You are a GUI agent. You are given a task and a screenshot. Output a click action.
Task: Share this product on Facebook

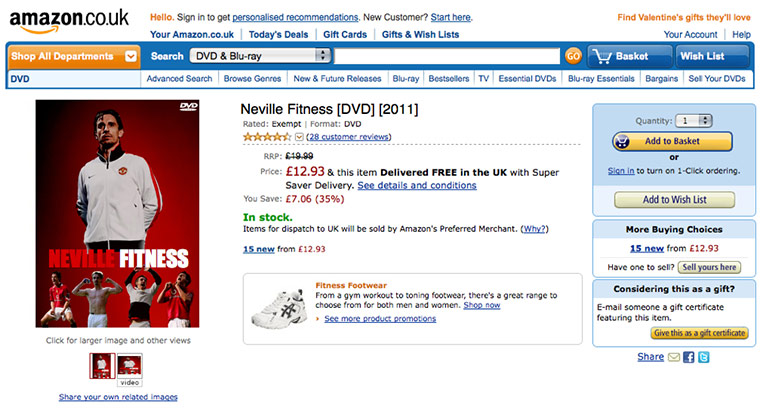[689, 357]
